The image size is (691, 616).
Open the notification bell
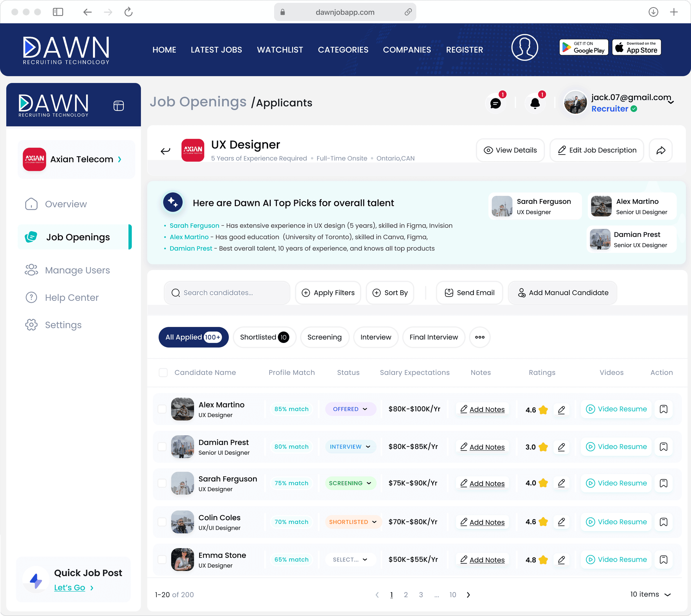535,104
